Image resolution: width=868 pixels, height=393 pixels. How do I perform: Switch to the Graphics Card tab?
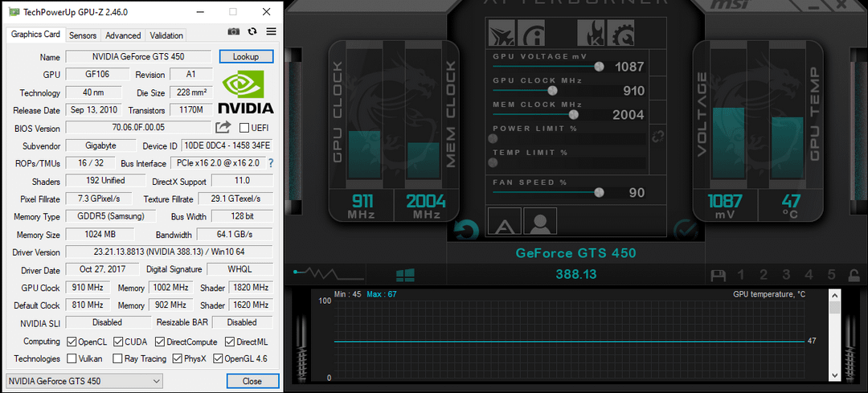click(x=35, y=35)
